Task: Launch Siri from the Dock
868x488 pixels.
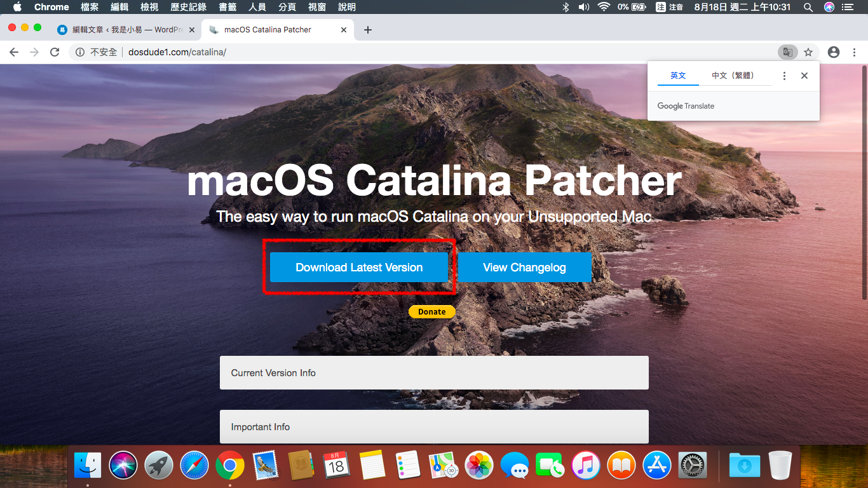Action: tap(123, 465)
